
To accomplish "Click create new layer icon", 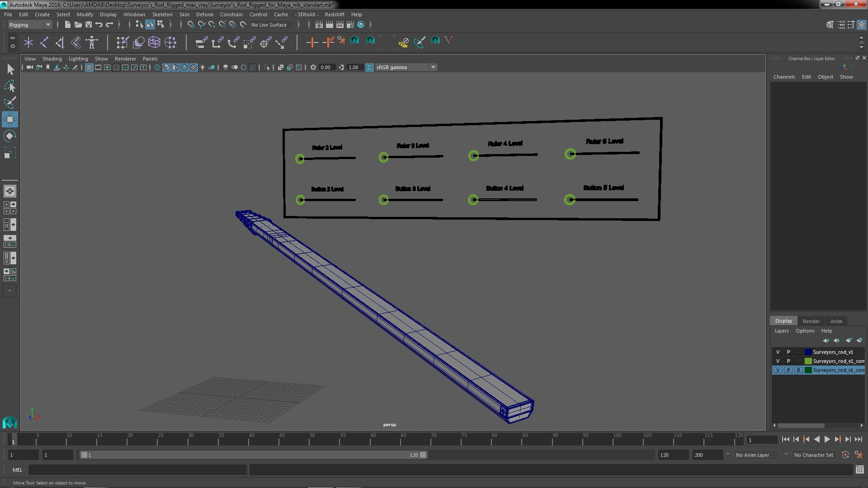I will click(x=849, y=340).
